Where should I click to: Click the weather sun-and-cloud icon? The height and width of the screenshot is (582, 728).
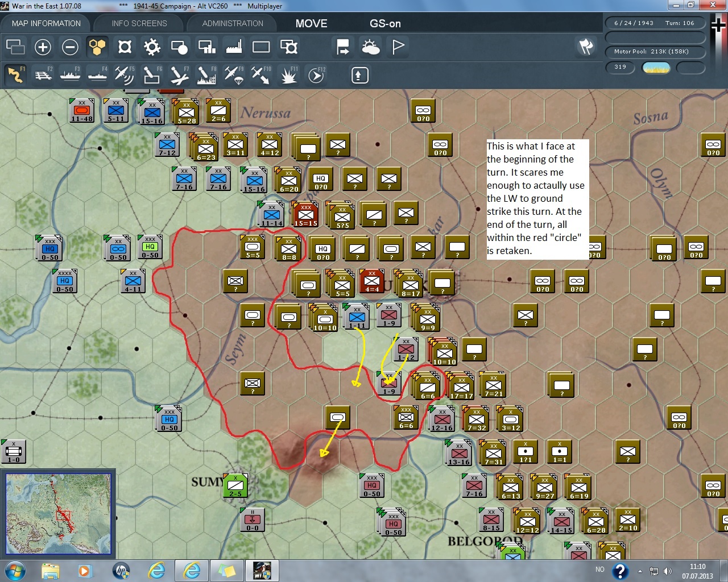pos(370,47)
